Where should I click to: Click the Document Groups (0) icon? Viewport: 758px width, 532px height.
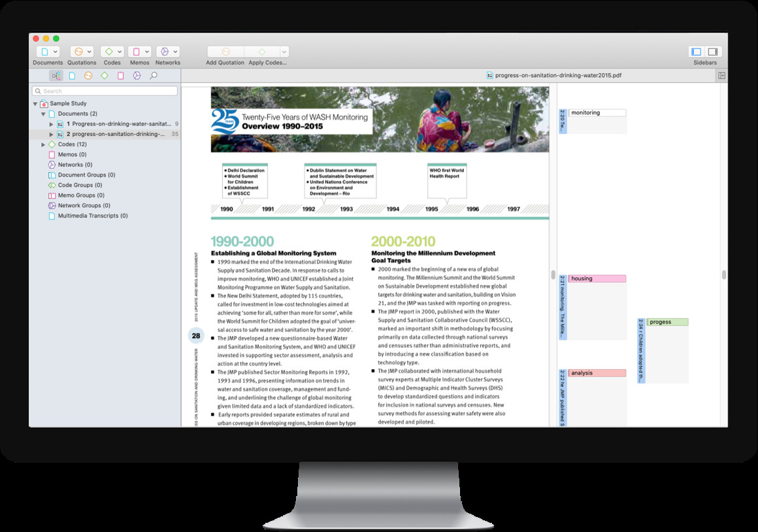pyautogui.click(x=52, y=175)
